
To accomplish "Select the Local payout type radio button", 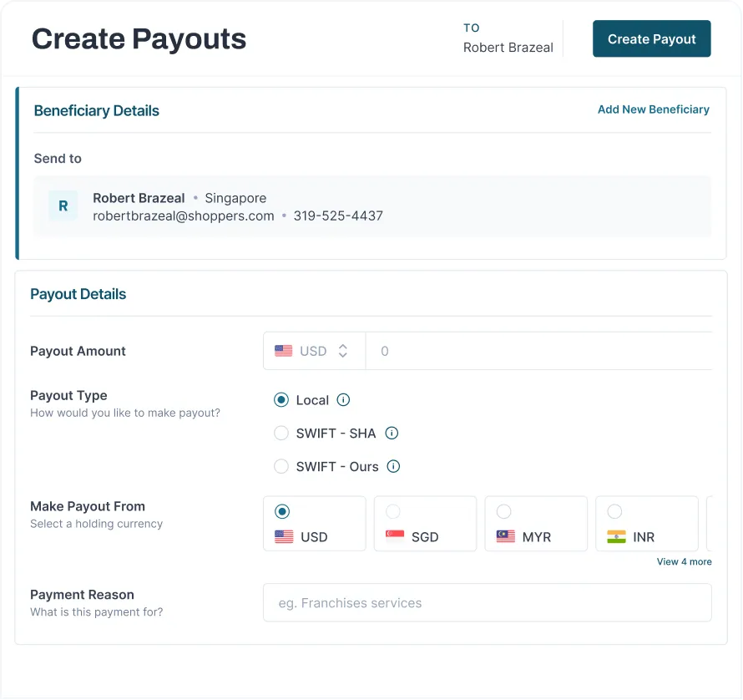I will coord(281,400).
